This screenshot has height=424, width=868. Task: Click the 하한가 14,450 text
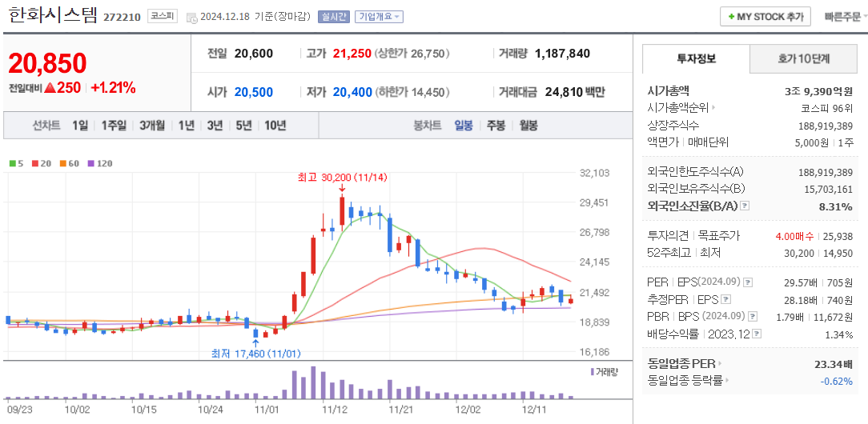(x=412, y=92)
